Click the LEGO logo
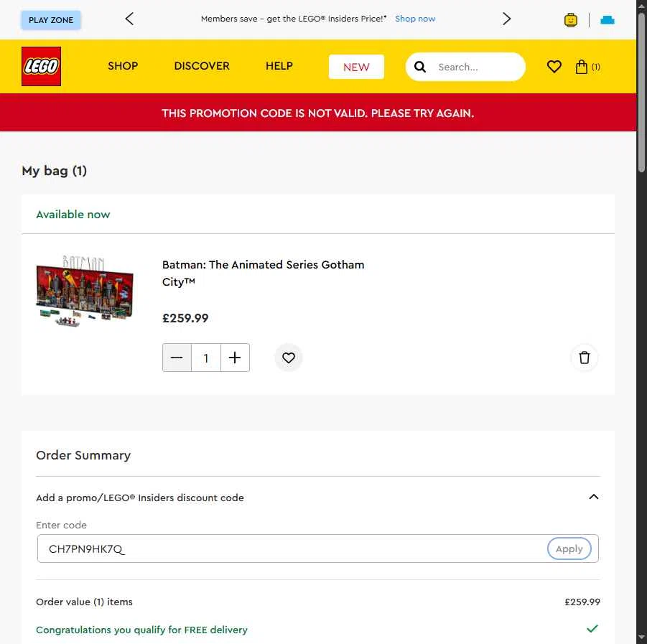Image resolution: width=647 pixels, height=644 pixels. 41,66
